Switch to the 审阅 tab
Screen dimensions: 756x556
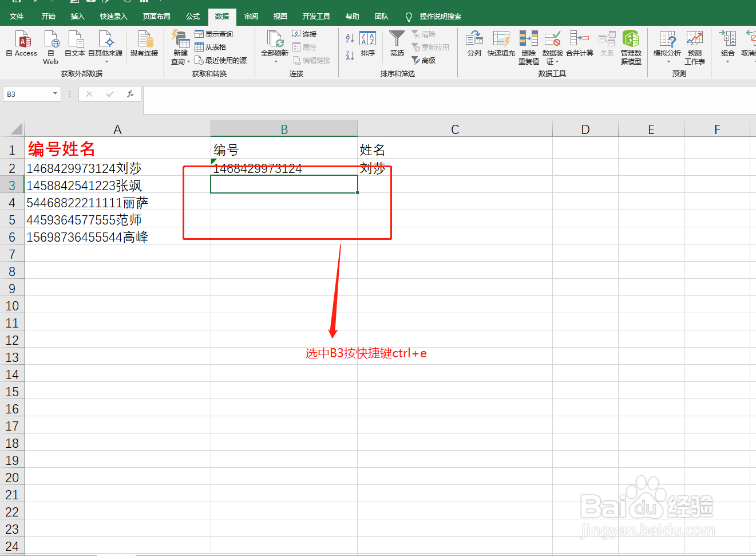(x=251, y=17)
